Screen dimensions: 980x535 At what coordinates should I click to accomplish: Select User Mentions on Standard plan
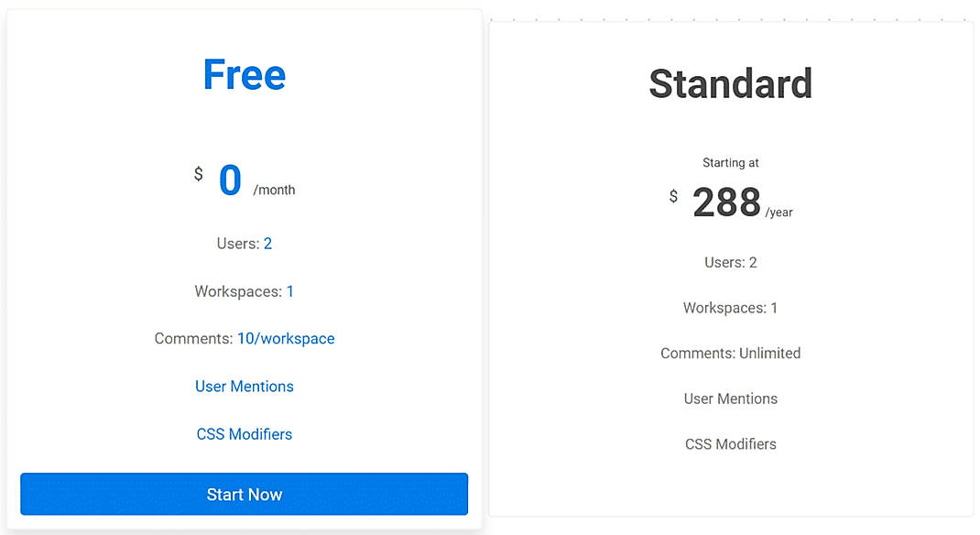pyautogui.click(x=730, y=399)
